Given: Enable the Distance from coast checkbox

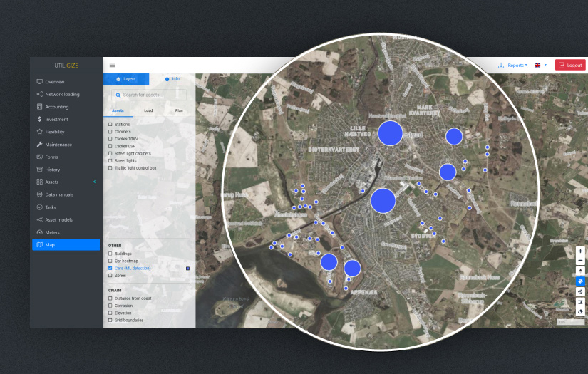Looking at the screenshot, I should pyautogui.click(x=110, y=298).
